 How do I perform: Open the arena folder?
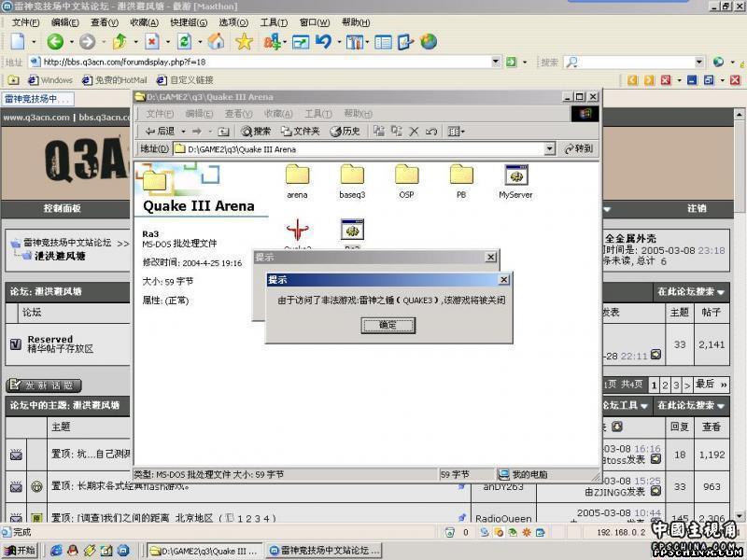point(297,182)
